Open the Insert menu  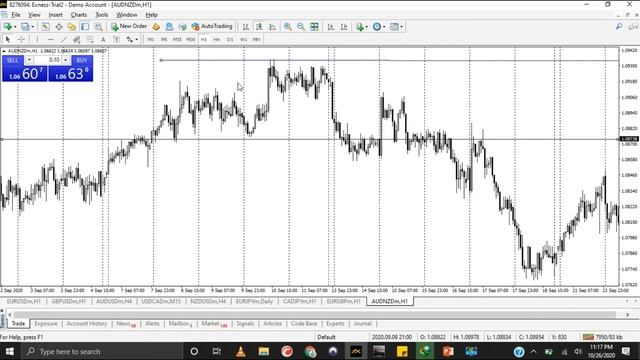pos(56,15)
